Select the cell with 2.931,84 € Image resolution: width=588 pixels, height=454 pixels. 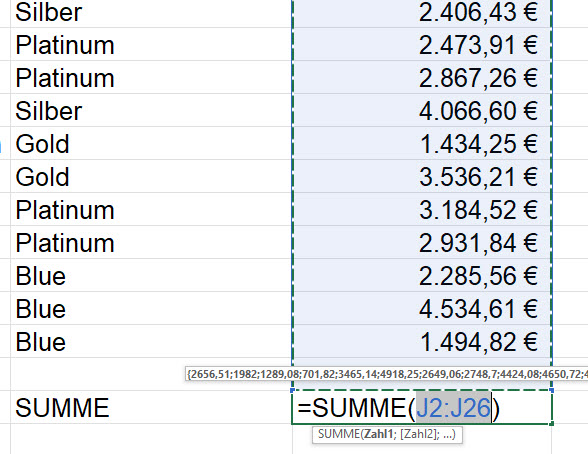(422, 242)
